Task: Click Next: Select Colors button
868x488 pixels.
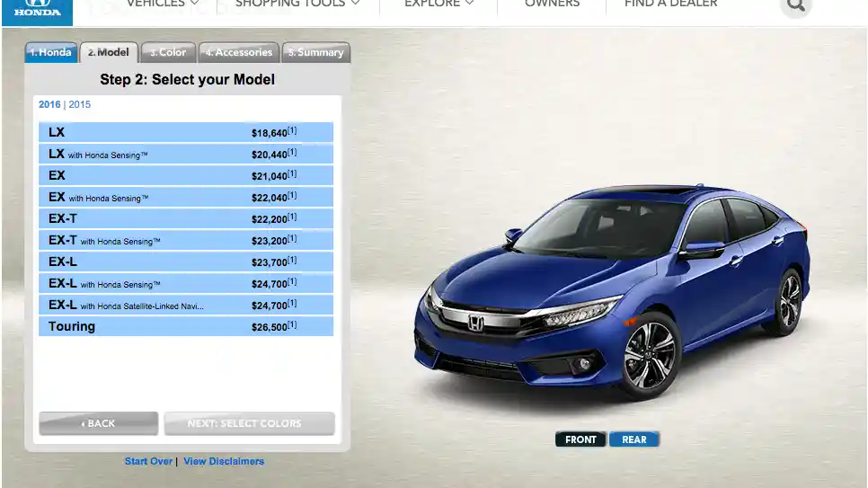Action: 249,423
